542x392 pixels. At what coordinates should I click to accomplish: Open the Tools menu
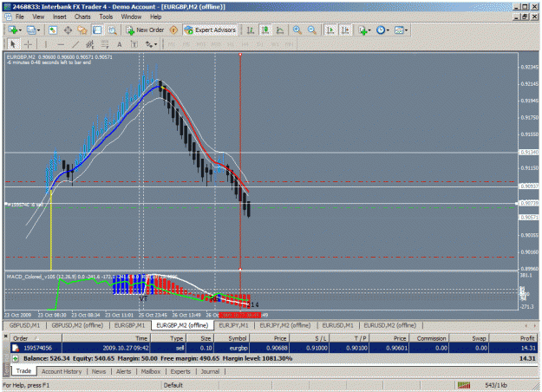106,16
